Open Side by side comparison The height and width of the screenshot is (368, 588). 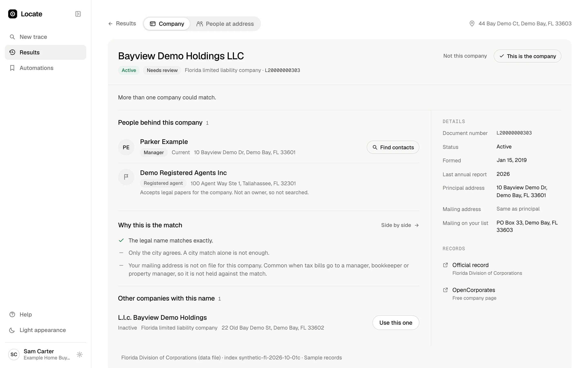(400, 225)
